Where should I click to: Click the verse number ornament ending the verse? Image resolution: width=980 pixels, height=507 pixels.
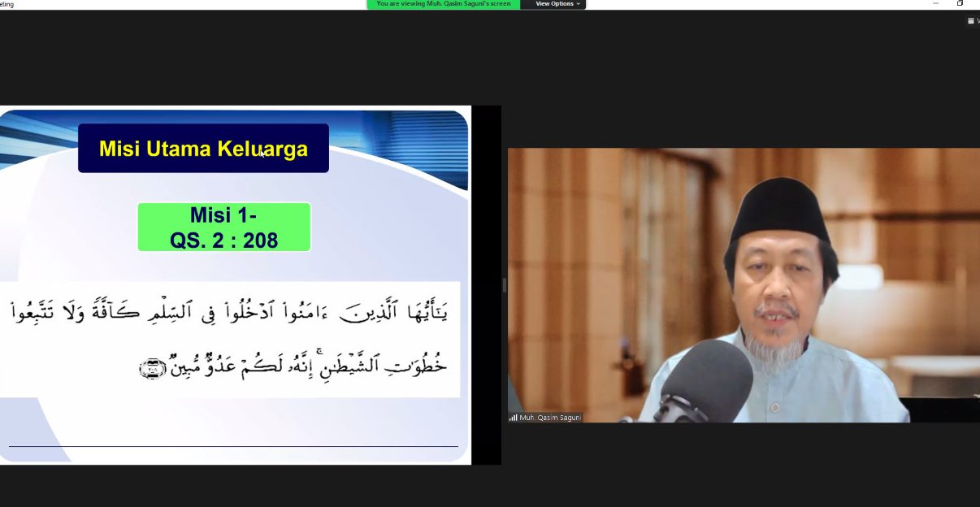pos(153,370)
